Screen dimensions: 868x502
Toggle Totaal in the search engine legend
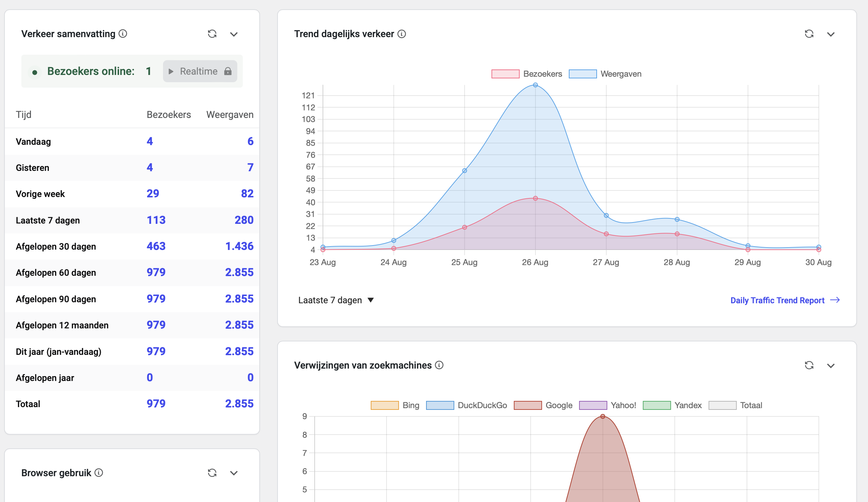[x=735, y=405]
